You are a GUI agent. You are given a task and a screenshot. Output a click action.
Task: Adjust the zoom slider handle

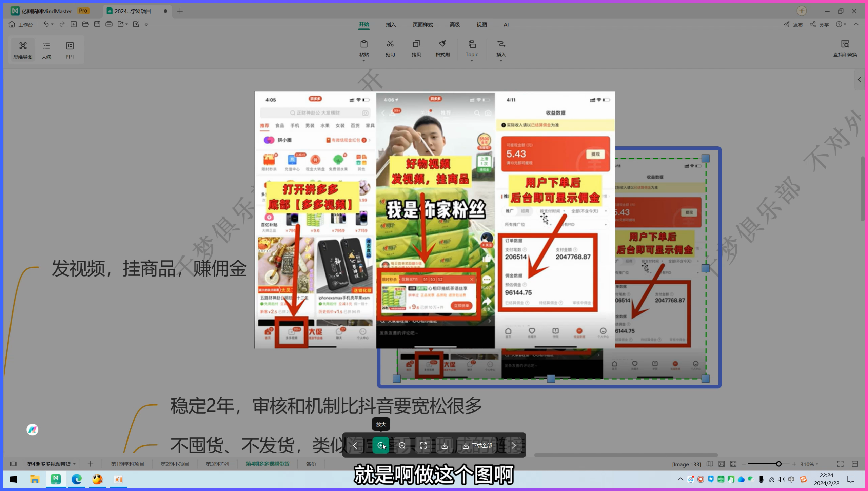pos(779,464)
